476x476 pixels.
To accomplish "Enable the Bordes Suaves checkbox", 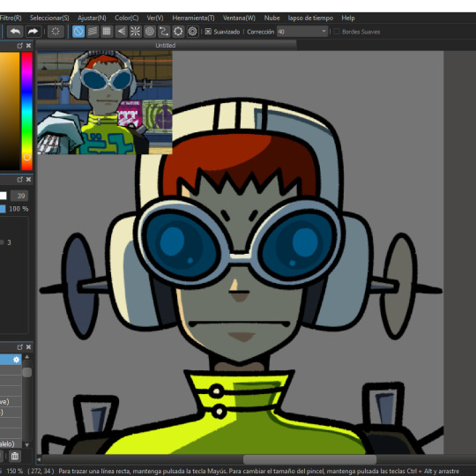I will pyautogui.click(x=337, y=32).
